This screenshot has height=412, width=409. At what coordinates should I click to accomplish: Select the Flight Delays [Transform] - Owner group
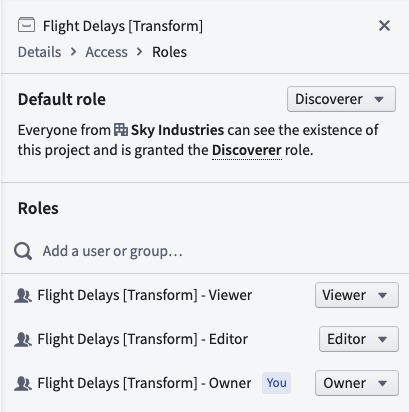point(144,383)
